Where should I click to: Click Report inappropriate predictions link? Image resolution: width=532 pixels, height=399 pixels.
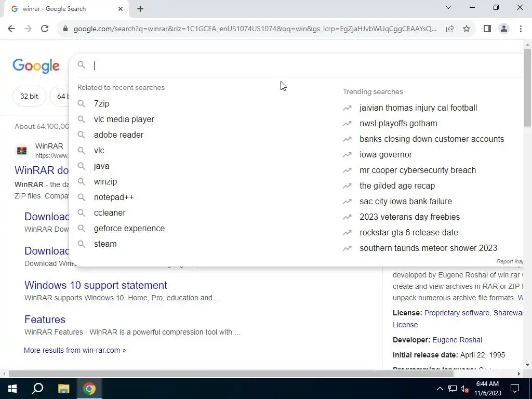[510, 262]
